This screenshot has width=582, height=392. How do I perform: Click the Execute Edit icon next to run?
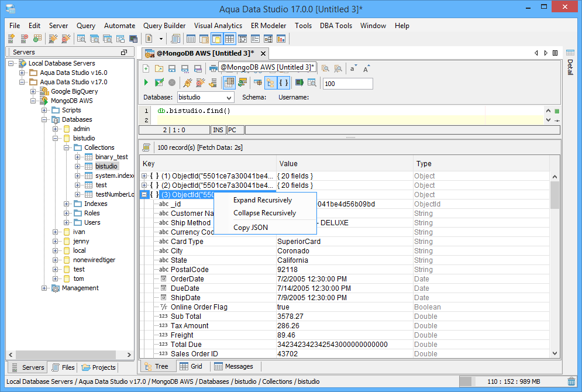[x=159, y=82]
